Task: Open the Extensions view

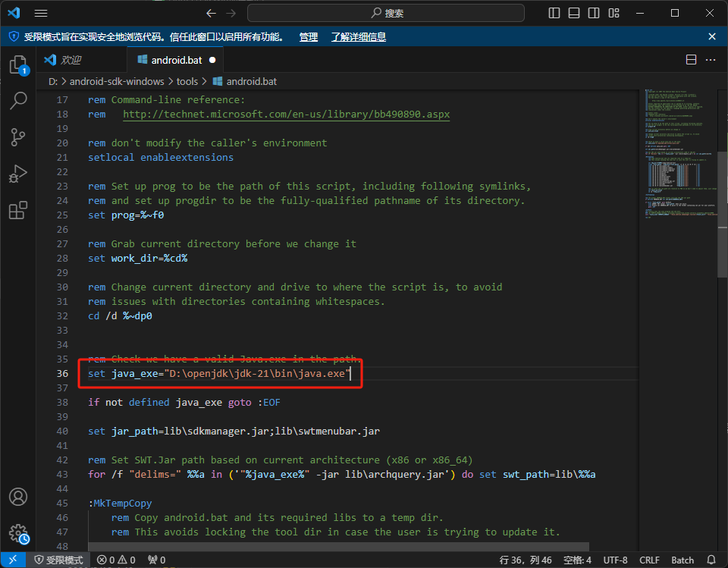Action: (18, 210)
